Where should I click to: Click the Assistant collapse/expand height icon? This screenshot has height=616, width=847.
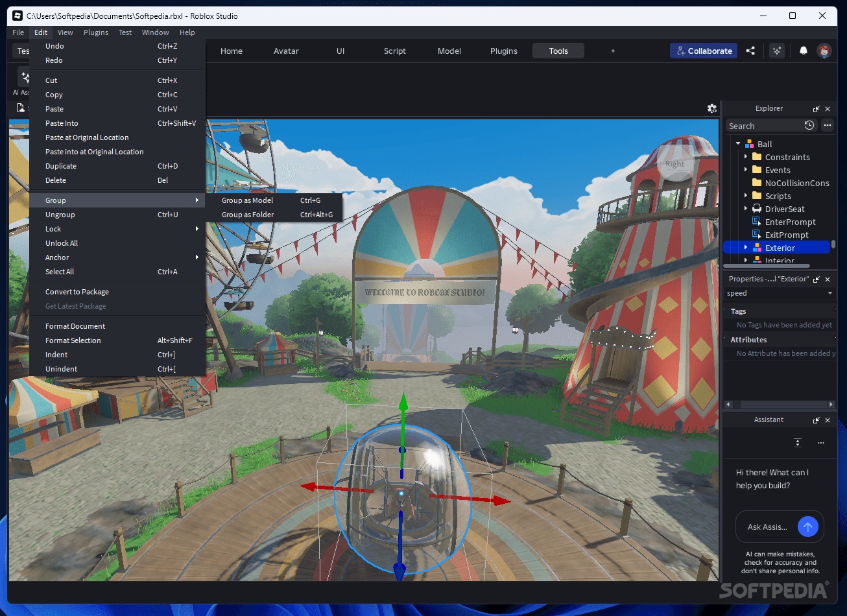coord(798,443)
